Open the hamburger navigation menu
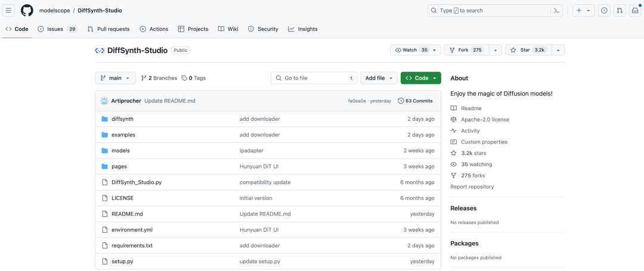 9,11
